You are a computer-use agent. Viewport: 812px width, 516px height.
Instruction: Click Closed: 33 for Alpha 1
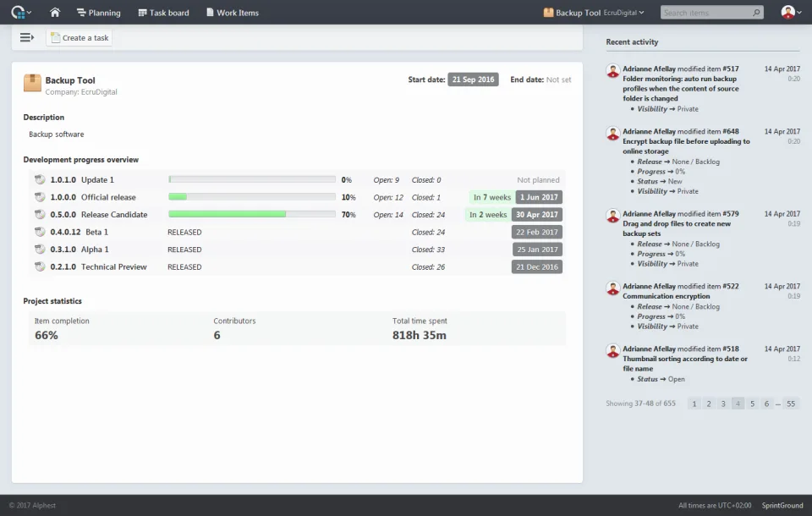tap(428, 250)
